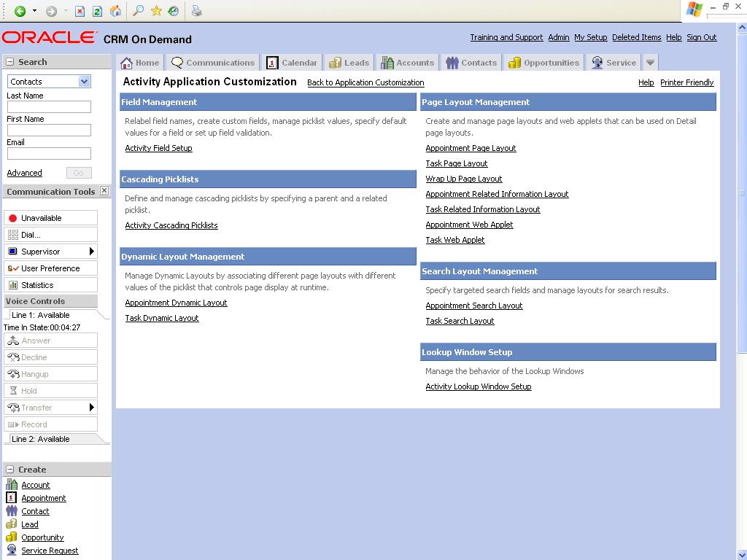The width and height of the screenshot is (747, 560).
Task: Click the search Go button
Action: pyautogui.click(x=79, y=173)
